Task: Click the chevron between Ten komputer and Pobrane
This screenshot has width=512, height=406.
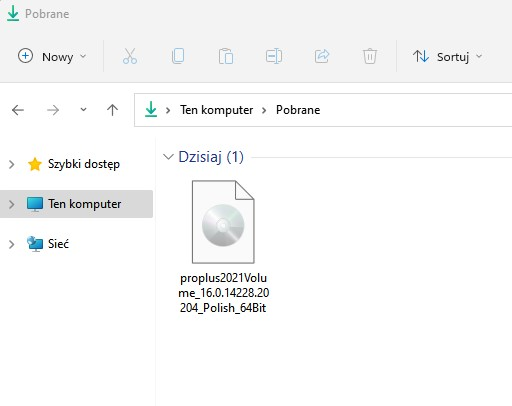Action: point(264,110)
